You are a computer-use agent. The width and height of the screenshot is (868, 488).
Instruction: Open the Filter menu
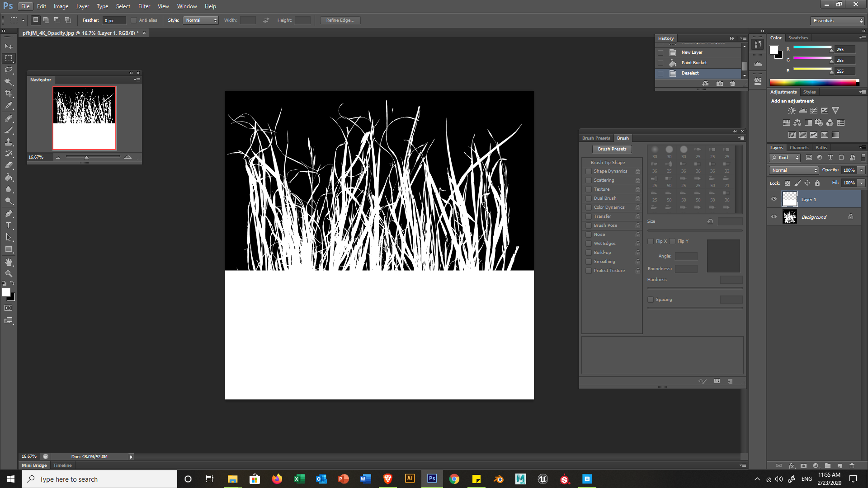click(x=144, y=6)
